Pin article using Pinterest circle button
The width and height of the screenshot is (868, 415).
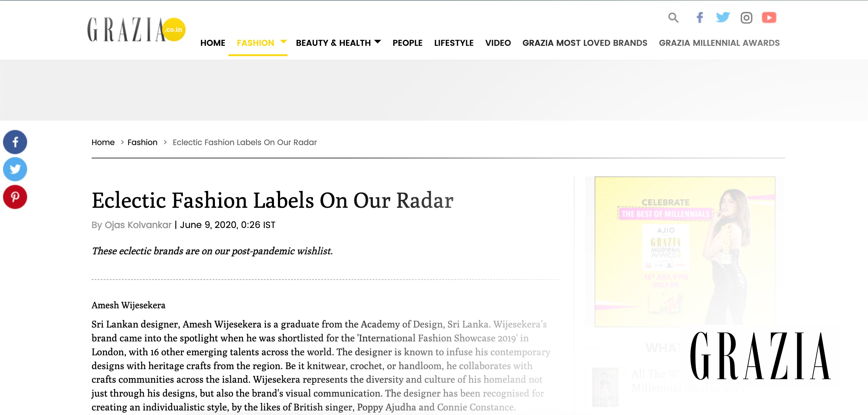click(x=15, y=197)
